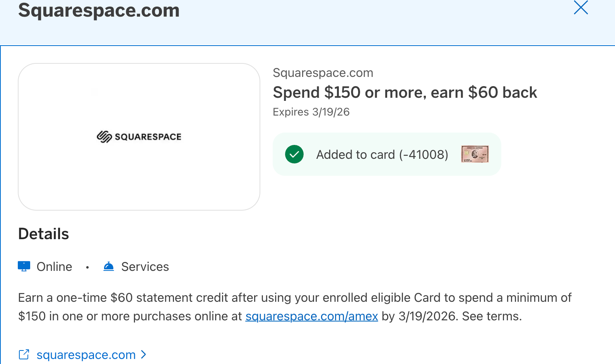Screen dimensions: 615x364
Task: Click the green Added to card checkmark
Action: (x=294, y=155)
